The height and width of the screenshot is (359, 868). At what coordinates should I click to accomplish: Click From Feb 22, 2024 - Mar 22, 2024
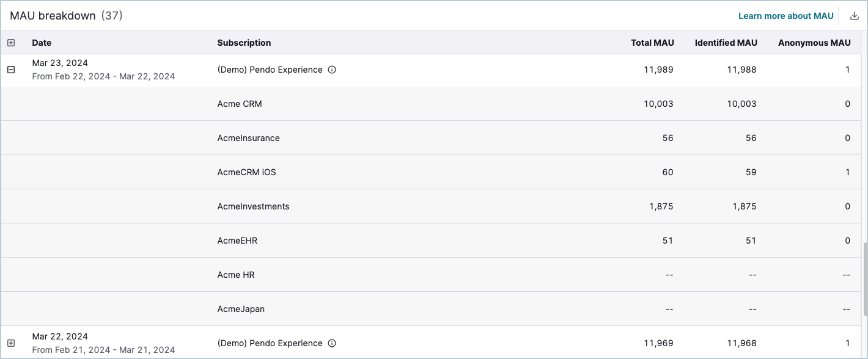103,76
